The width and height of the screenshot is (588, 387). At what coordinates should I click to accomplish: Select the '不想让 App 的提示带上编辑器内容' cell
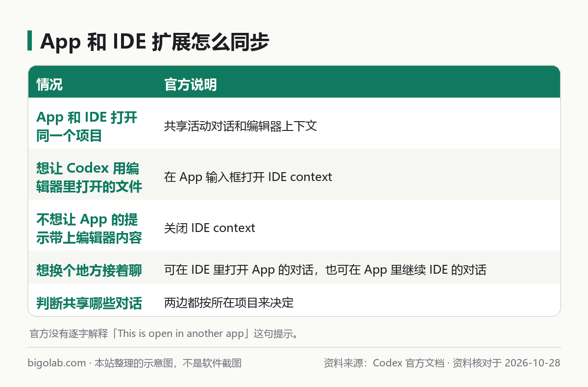[89, 228]
